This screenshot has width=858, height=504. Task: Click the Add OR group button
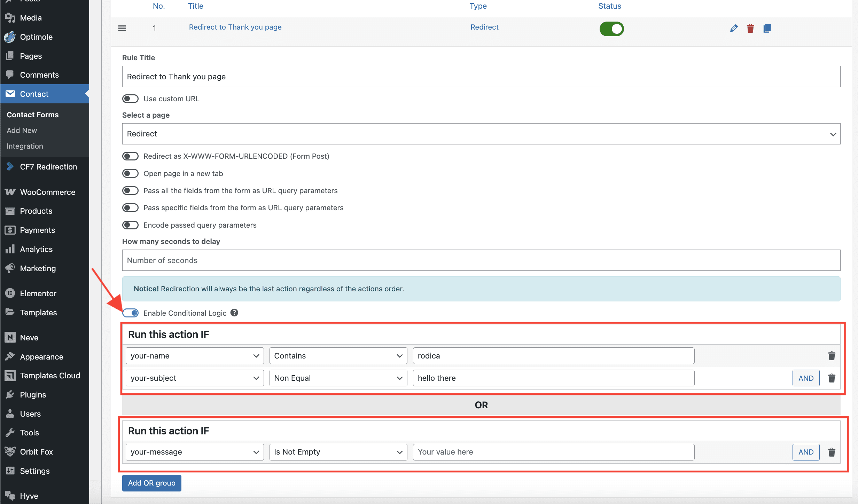point(151,483)
